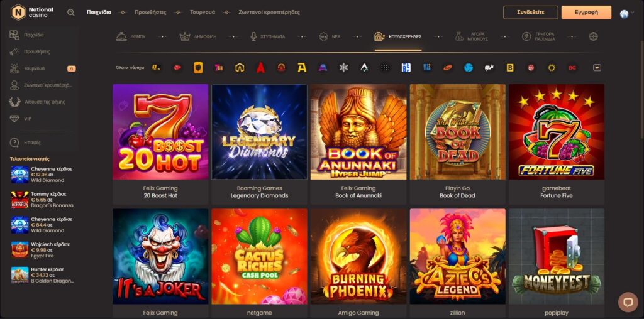Expand the full providers dropdown arrow
Image resolution: width=644 pixels, height=319 pixels.
597,68
